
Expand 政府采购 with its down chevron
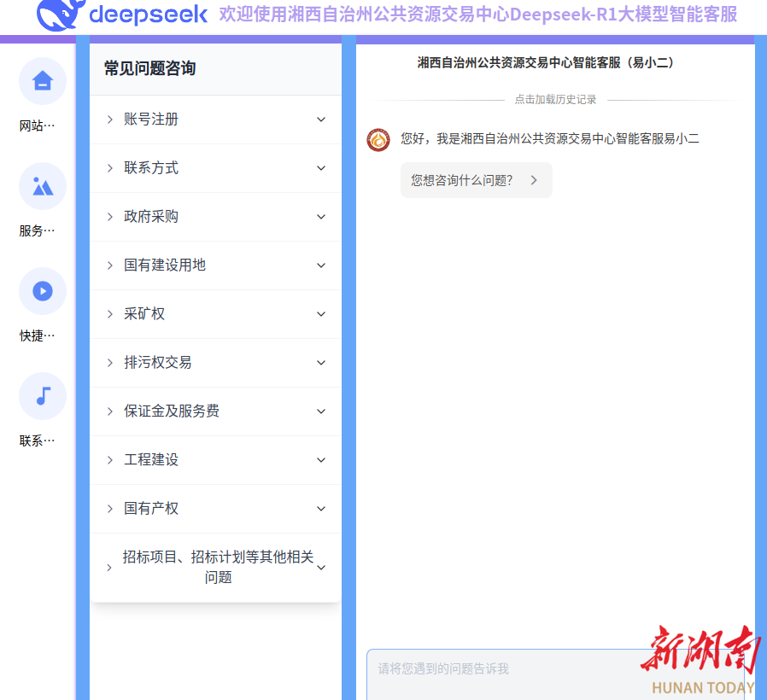pos(321,217)
